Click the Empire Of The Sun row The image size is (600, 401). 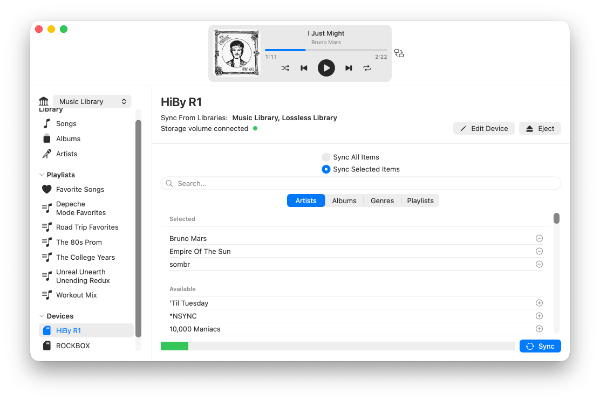pos(356,251)
